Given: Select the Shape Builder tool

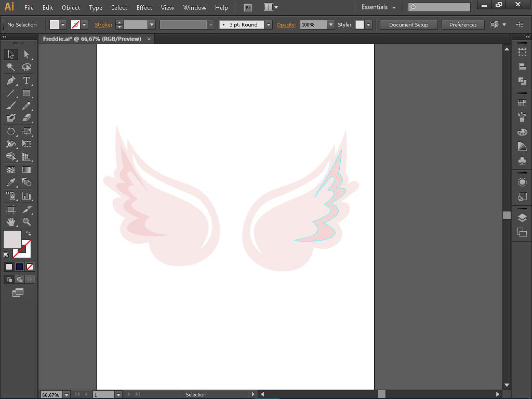Looking at the screenshot, I should tap(11, 156).
